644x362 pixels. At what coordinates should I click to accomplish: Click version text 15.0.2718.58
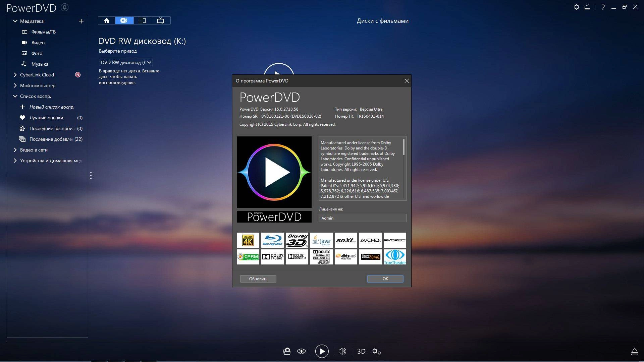tap(286, 109)
